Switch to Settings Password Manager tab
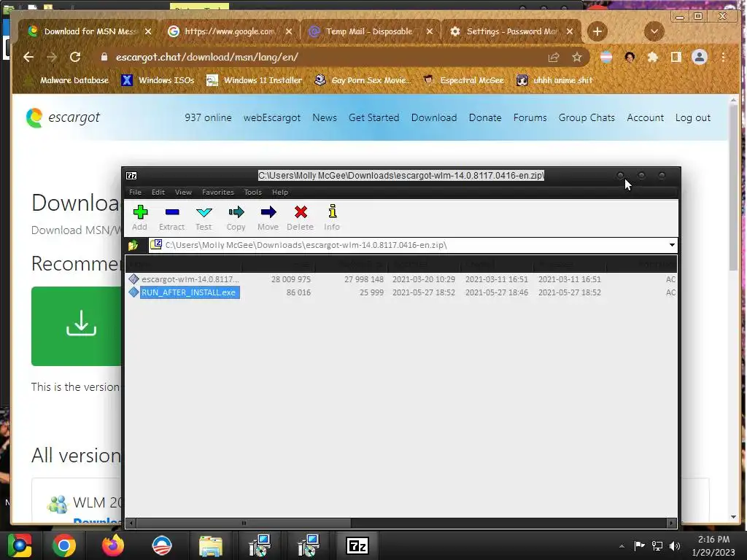Viewport: 747px width, 560px height. (511, 31)
